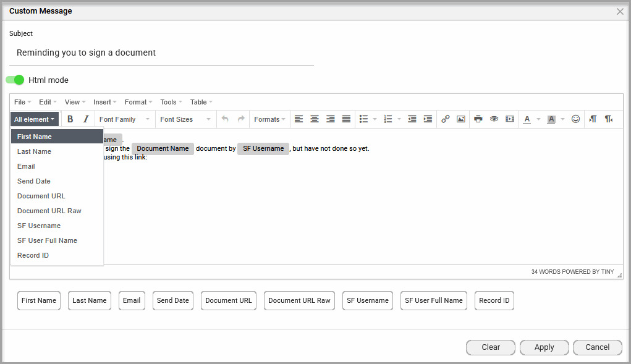The image size is (631, 364).
Task: Decrease the indent
Action: coord(412,119)
